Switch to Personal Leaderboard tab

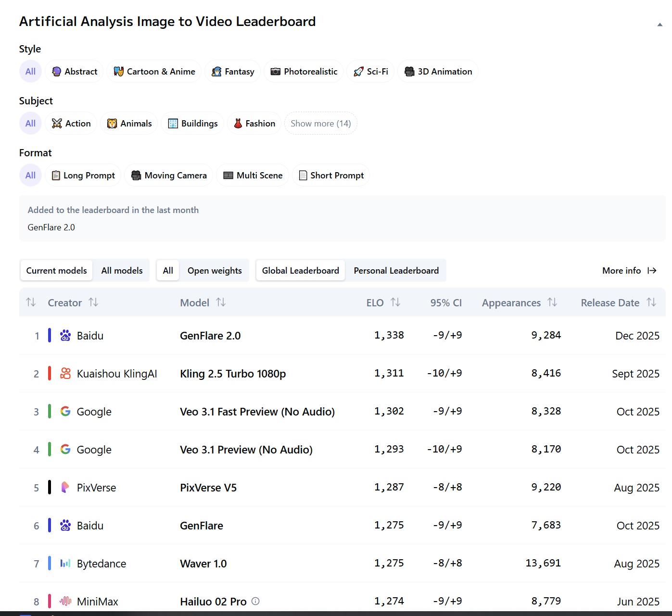point(396,270)
